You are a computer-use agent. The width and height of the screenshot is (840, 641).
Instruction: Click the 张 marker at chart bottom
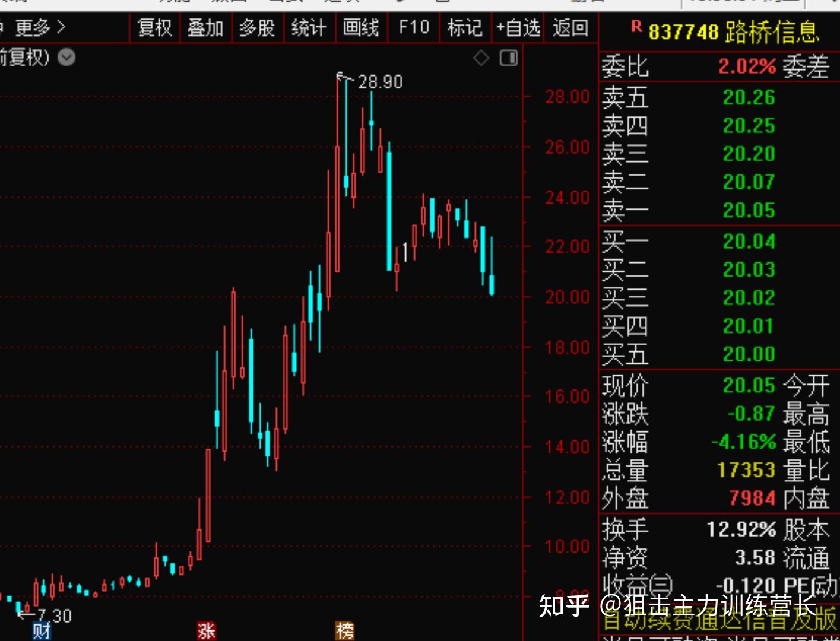point(206,630)
